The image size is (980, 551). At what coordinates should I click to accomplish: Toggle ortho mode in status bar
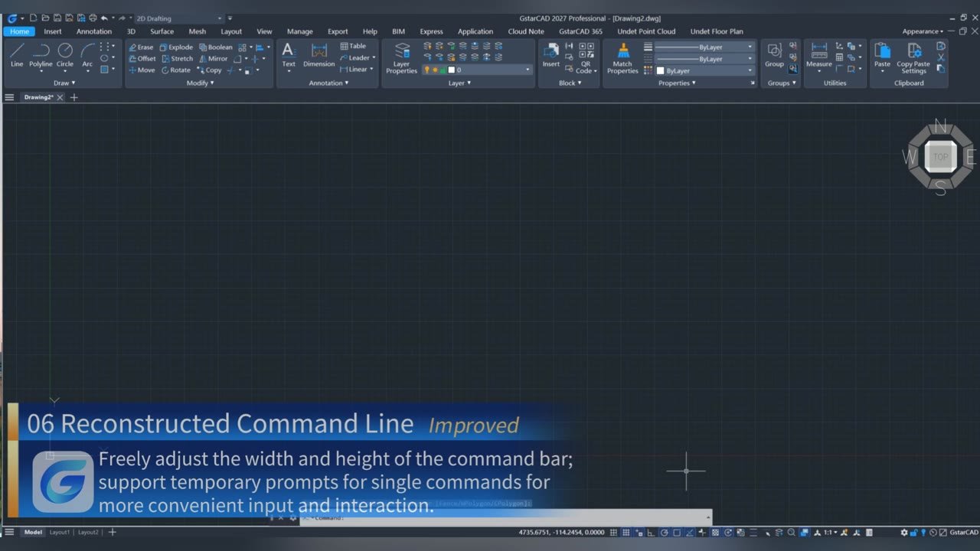tap(652, 533)
